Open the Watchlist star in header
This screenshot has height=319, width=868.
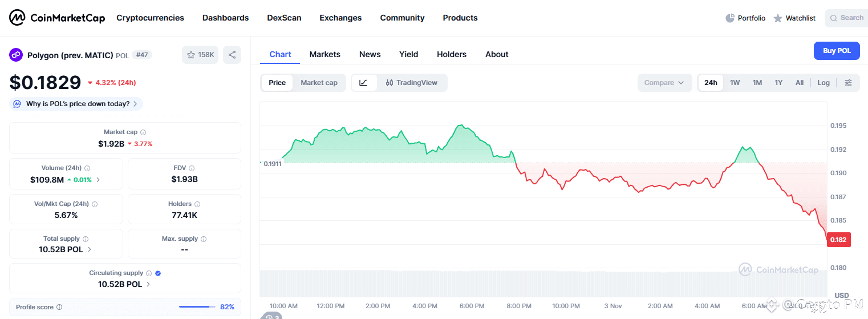point(778,18)
